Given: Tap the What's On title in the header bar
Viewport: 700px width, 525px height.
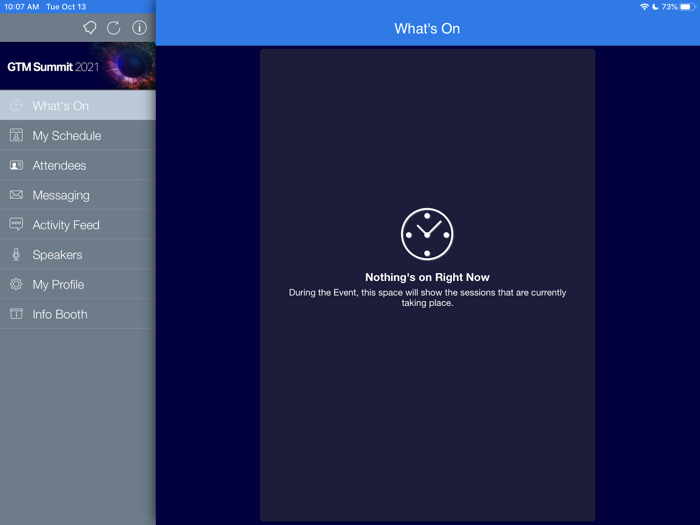Looking at the screenshot, I should coord(427,29).
